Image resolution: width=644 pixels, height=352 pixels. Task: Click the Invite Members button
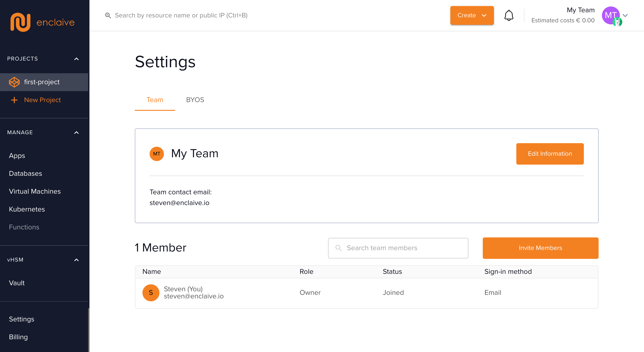tap(540, 248)
